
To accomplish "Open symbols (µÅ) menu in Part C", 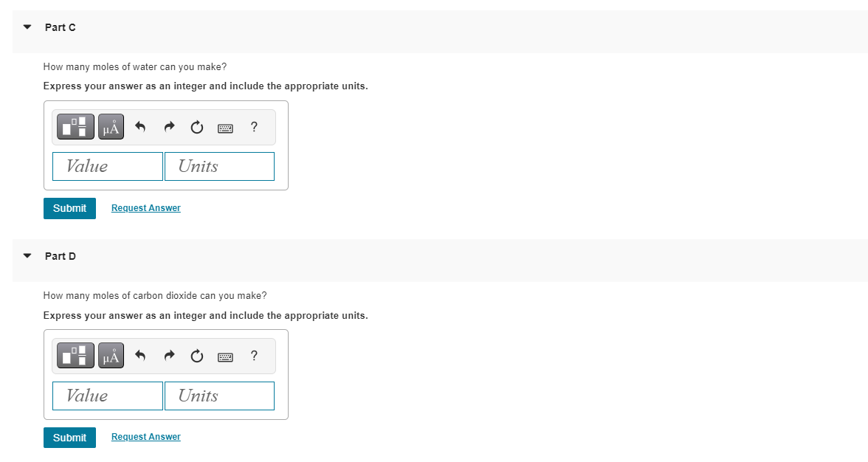I will [111, 127].
